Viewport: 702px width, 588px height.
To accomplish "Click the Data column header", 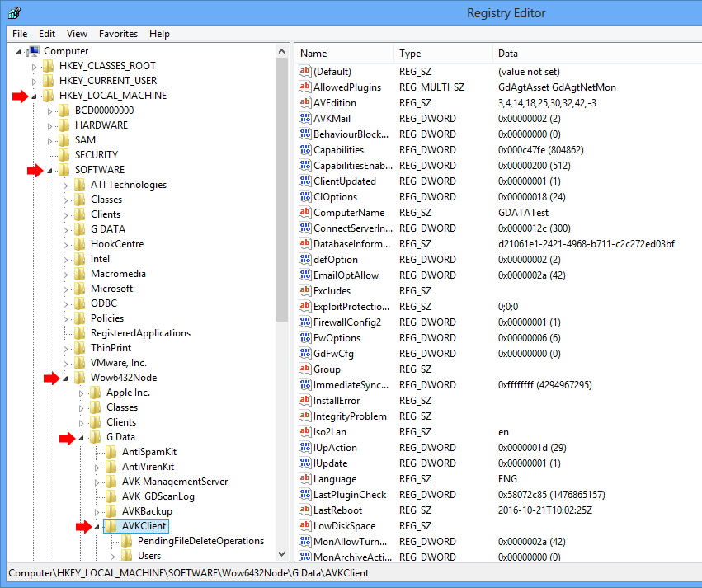I will (597, 54).
